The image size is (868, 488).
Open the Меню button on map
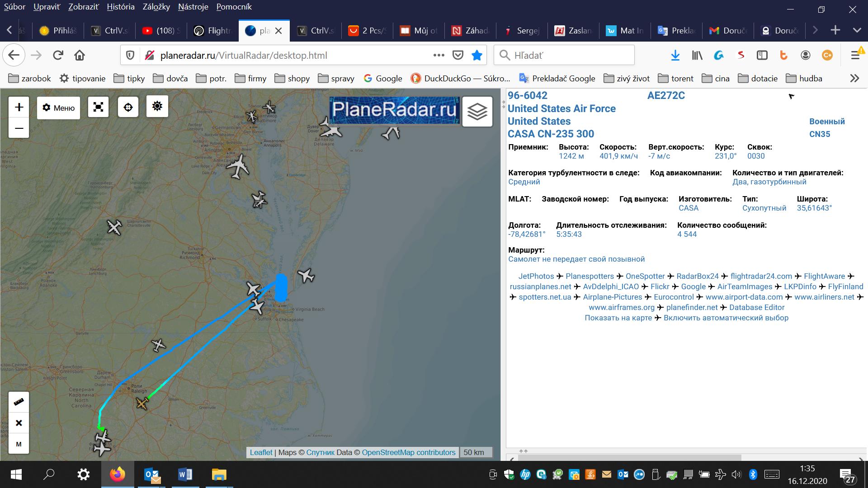[58, 108]
